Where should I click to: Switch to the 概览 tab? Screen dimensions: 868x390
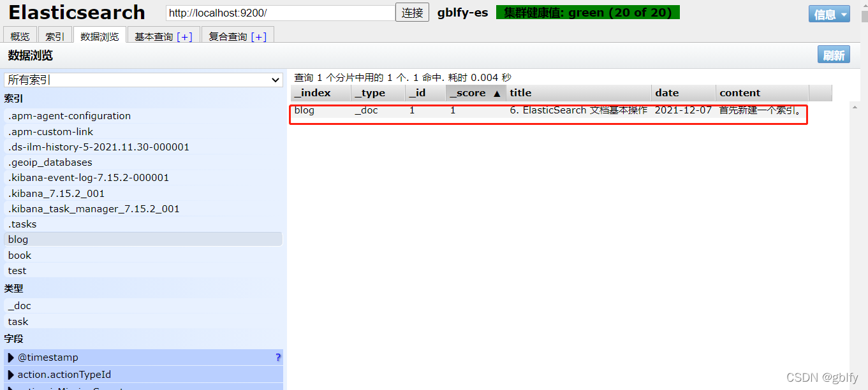pos(20,36)
